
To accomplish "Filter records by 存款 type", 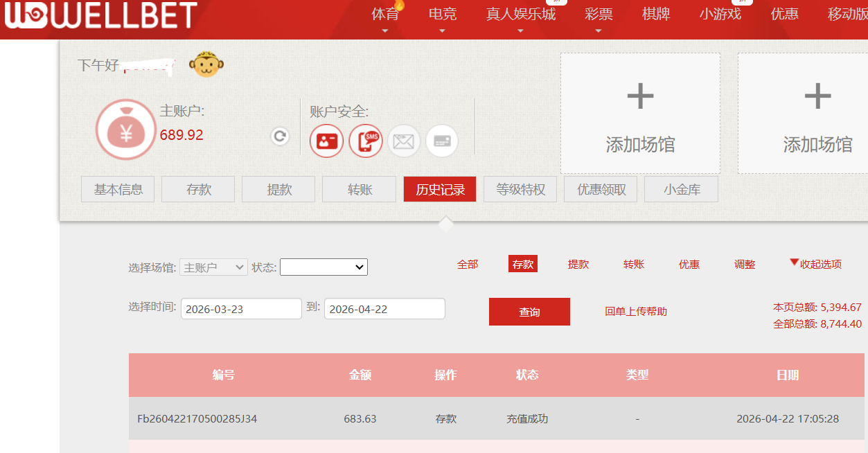I will point(523,264).
